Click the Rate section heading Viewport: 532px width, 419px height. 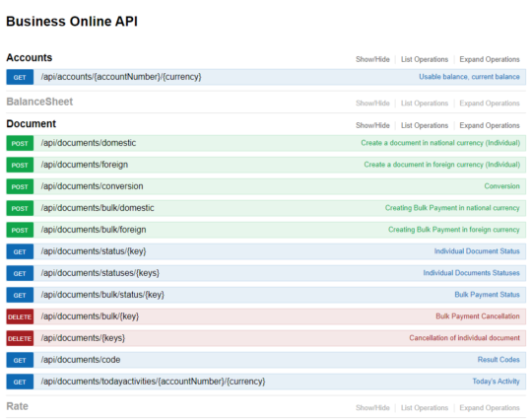[x=18, y=406]
